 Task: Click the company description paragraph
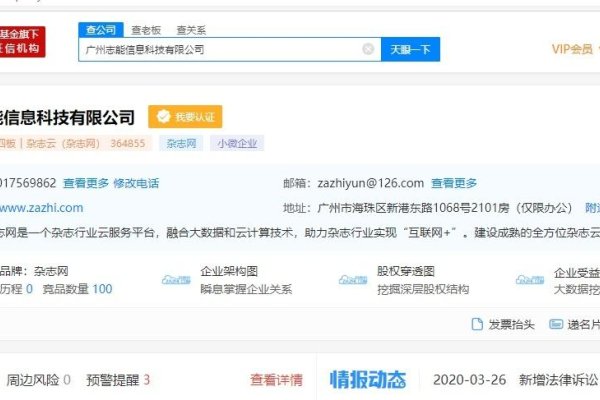300,232
